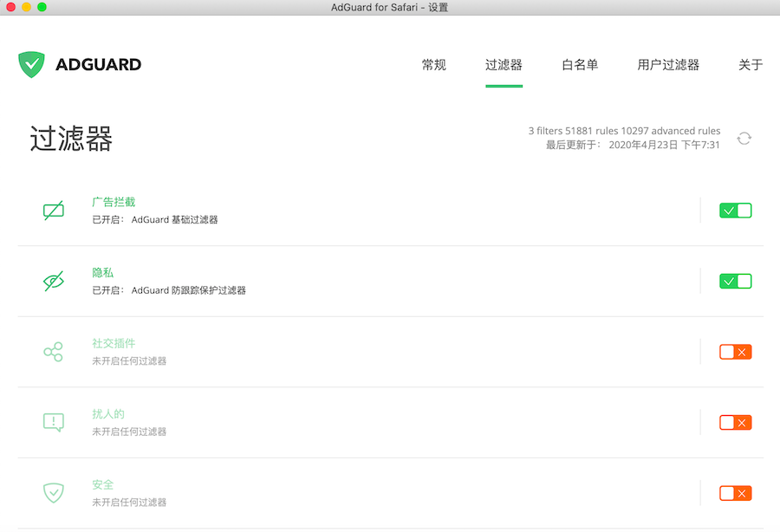Click the refresh filters update icon
The width and height of the screenshot is (780, 532).
coord(744,139)
